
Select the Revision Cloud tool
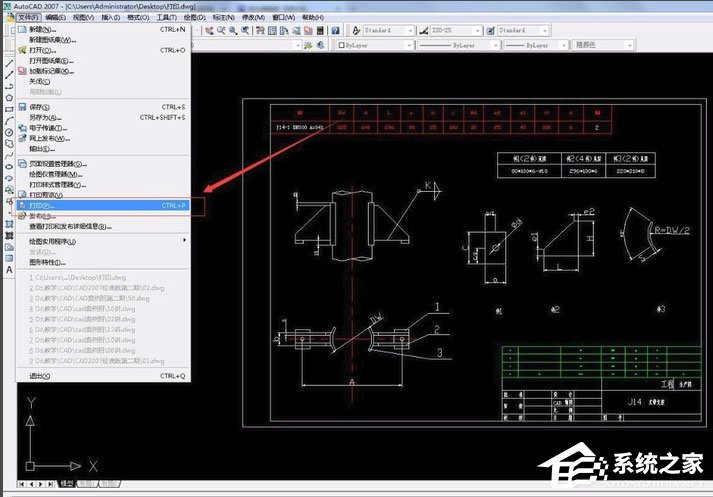tap(9, 144)
